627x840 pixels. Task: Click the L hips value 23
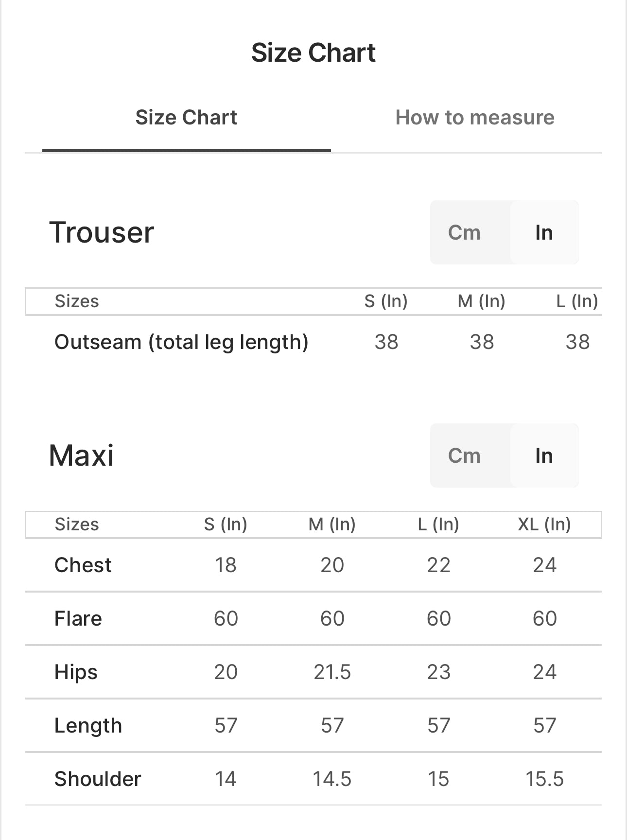coord(438,672)
